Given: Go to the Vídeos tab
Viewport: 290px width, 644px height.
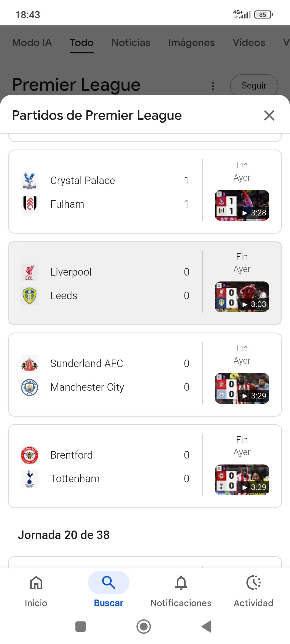Looking at the screenshot, I should click(249, 43).
